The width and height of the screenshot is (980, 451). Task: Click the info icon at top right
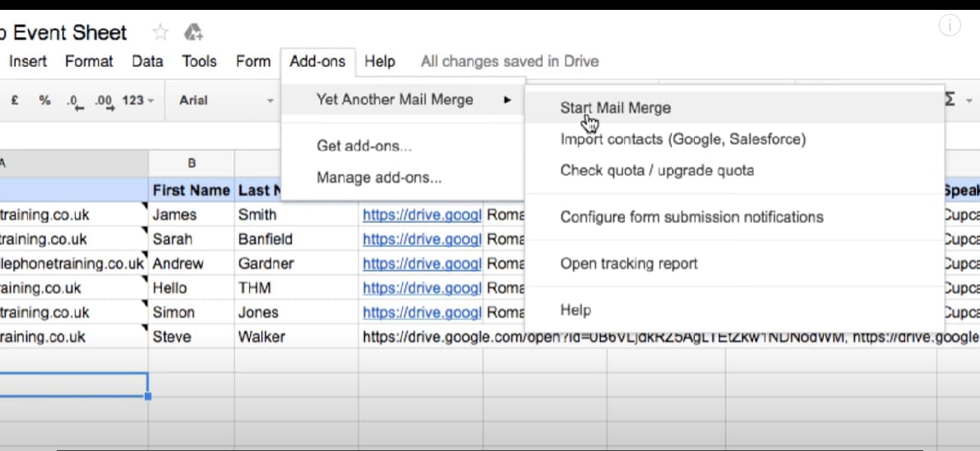[x=950, y=26]
